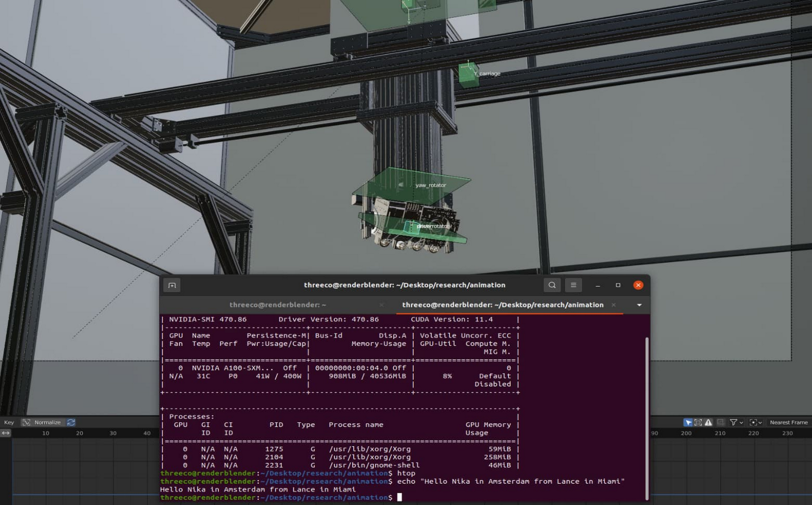Viewport: 812px width, 505px height.
Task: Click frame 20 on the timeline ruler
Action: click(x=79, y=433)
